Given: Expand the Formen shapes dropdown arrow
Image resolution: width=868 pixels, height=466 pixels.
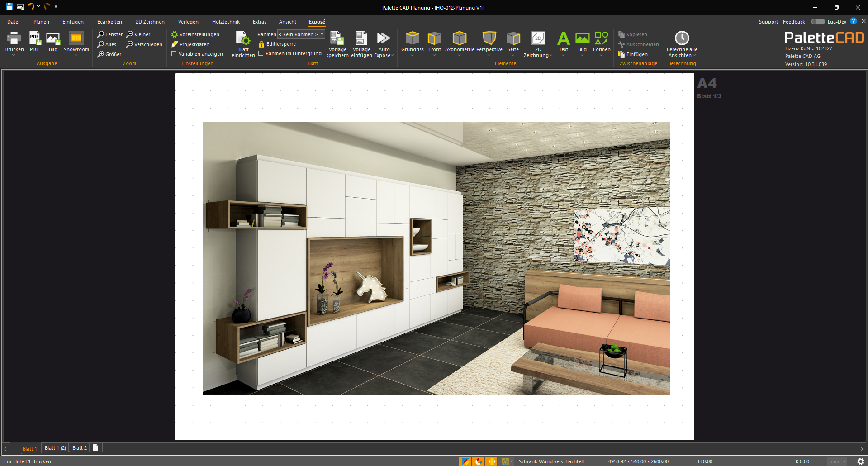Looking at the screenshot, I should tap(602, 56).
